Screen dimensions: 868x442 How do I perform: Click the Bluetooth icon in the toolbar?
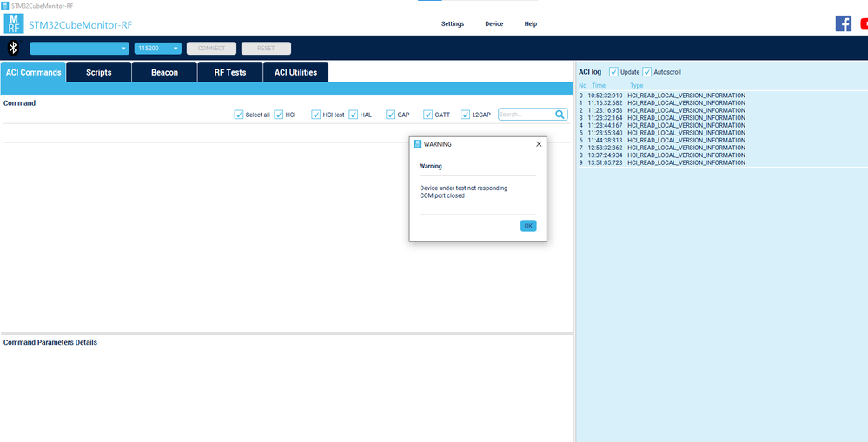pos(13,48)
